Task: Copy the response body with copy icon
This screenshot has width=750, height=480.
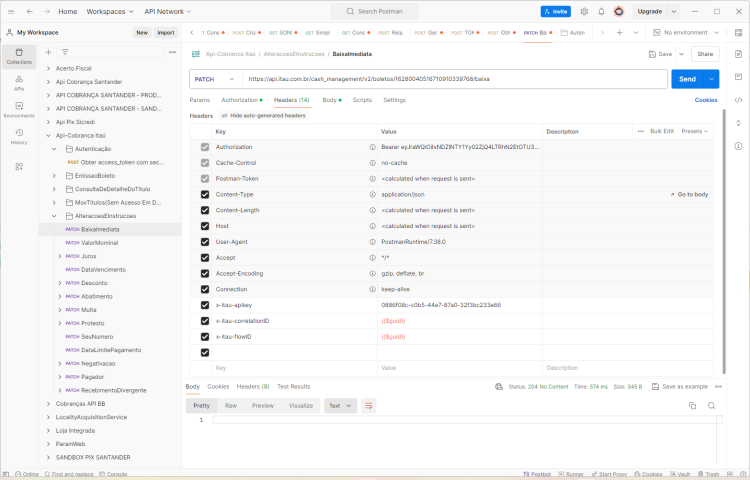Action: click(x=692, y=405)
